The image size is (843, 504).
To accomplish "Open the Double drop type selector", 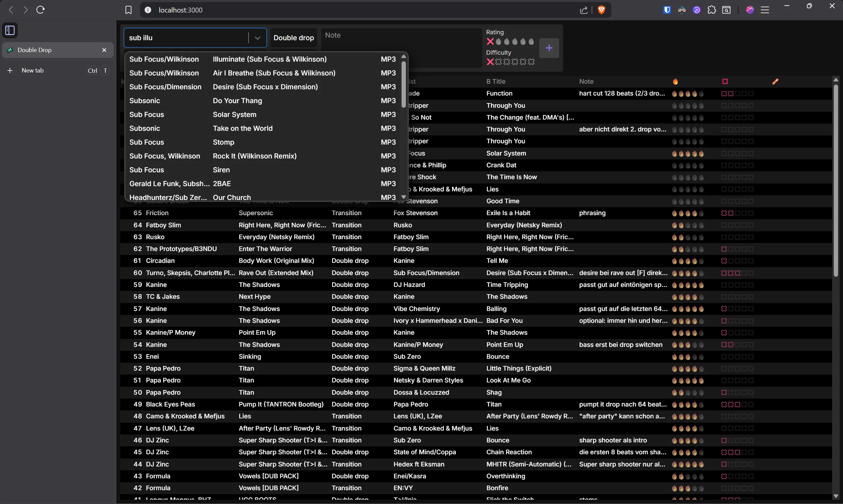I will (294, 38).
